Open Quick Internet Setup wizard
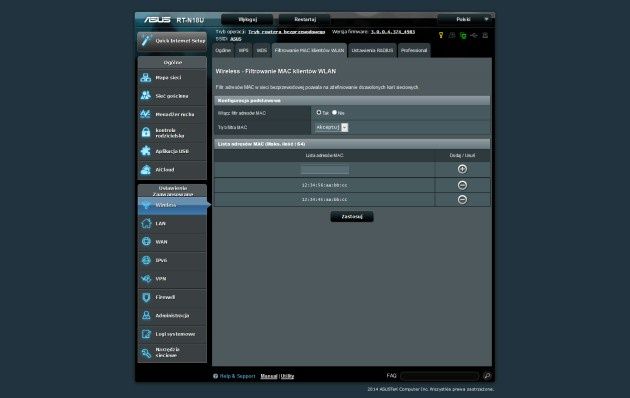630x398 pixels. (x=172, y=41)
